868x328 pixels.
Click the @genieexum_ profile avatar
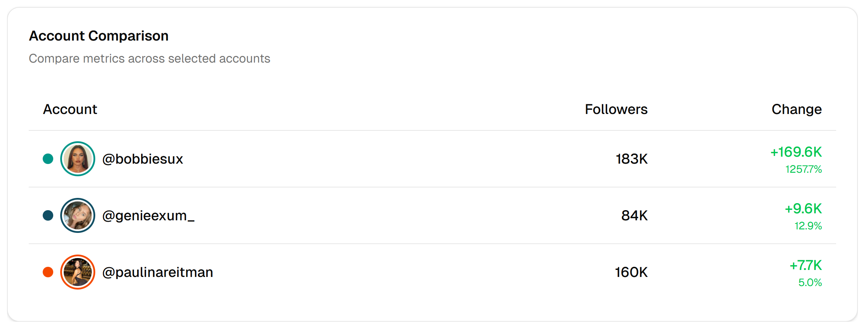tap(78, 215)
